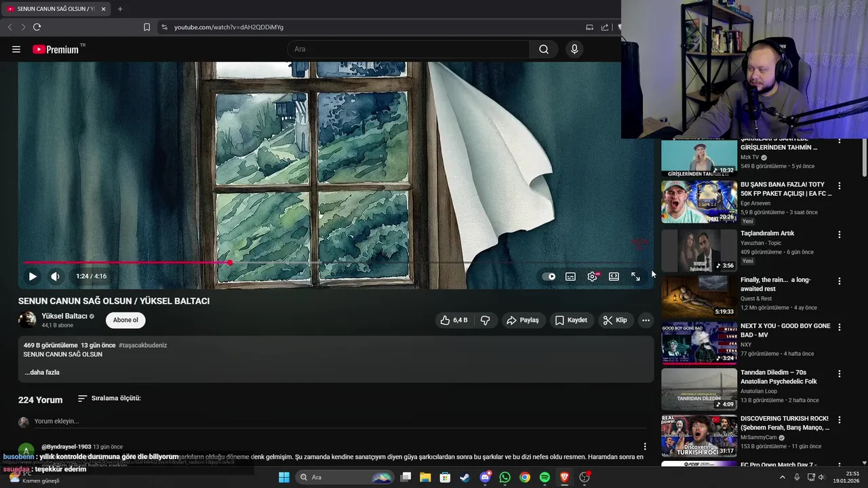
Task: Open Steam from the taskbar
Action: [x=465, y=477]
